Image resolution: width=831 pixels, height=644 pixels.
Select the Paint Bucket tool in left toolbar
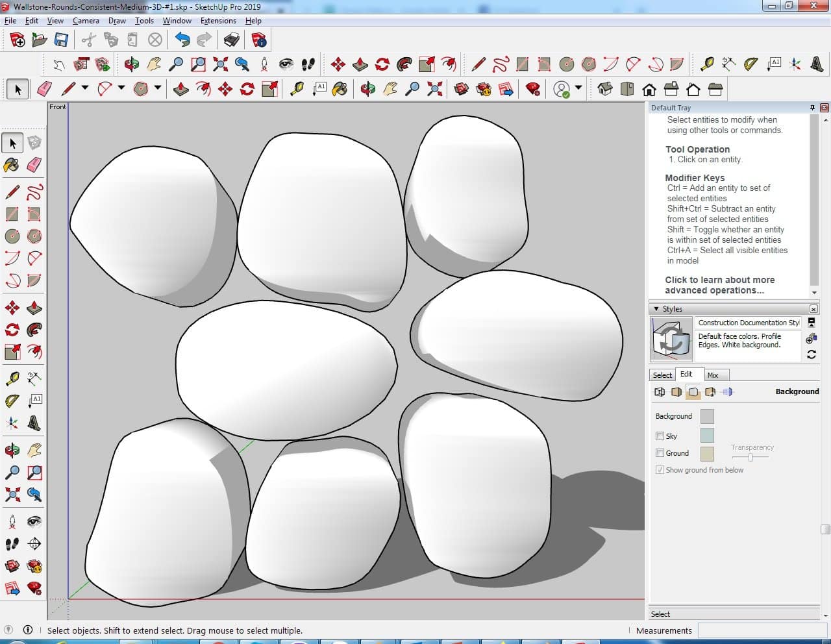pos(12,165)
